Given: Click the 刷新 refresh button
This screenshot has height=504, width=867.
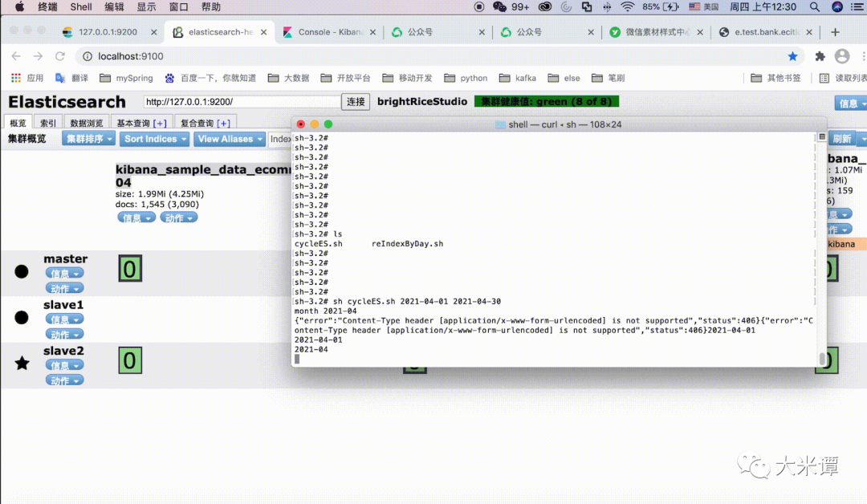Looking at the screenshot, I should click(x=842, y=139).
